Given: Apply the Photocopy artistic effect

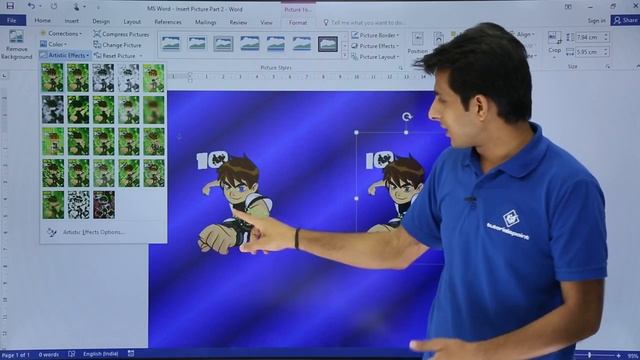Looking at the screenshot, I should click(78, 205).
